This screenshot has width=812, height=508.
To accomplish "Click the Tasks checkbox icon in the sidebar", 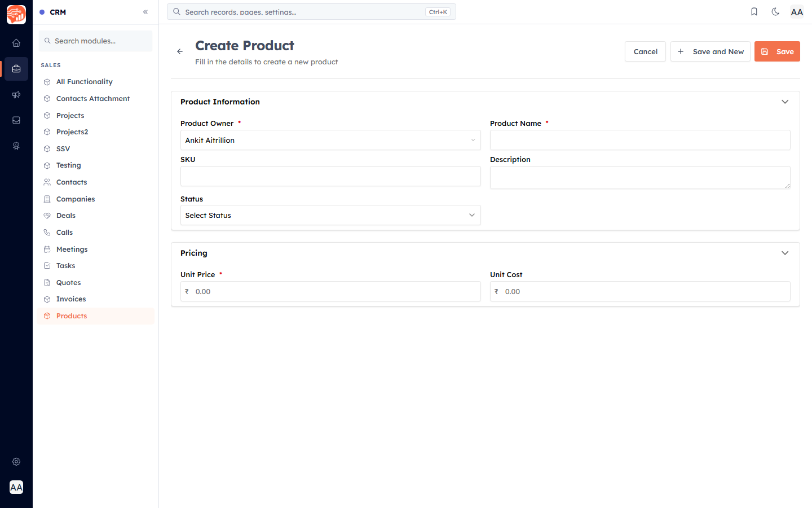I will pyautogui.click(x=47, y=266).
